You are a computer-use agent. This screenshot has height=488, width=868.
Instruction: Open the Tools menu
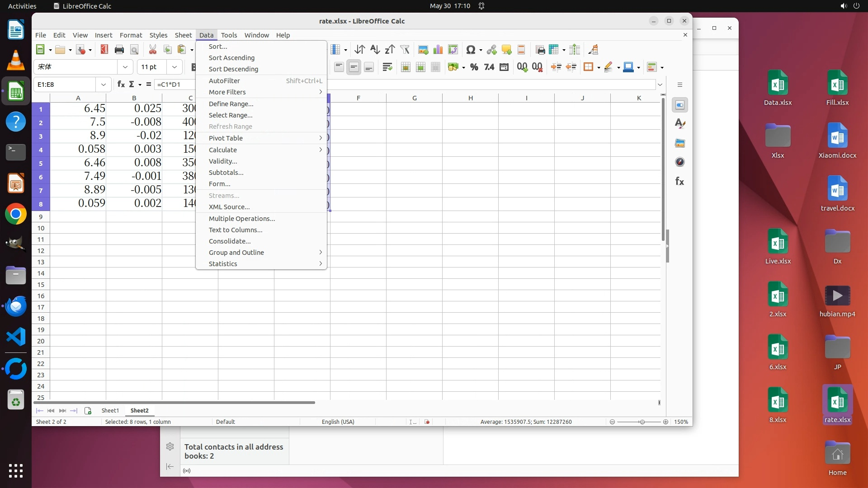click(x=229, y=35)
